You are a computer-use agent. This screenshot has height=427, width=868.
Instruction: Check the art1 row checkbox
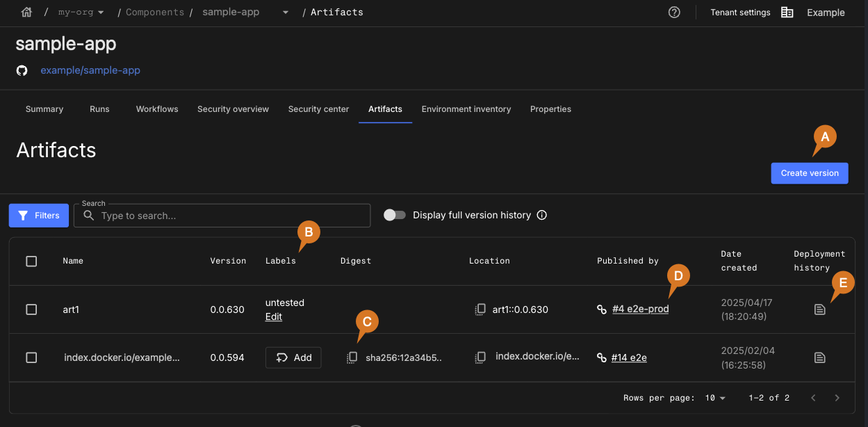click(31, 309)
